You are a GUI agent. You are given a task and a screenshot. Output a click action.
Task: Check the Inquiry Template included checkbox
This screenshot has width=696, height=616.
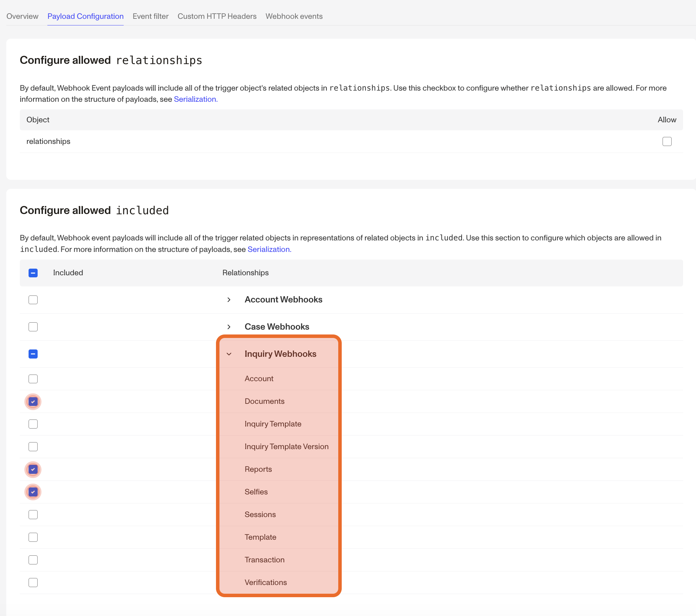click(33, 424)
